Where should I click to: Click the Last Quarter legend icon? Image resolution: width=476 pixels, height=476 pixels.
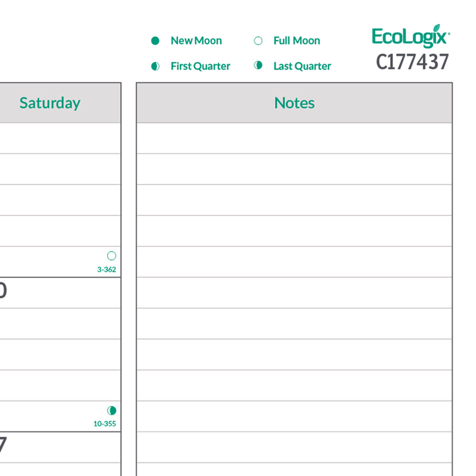click(258, 65)
